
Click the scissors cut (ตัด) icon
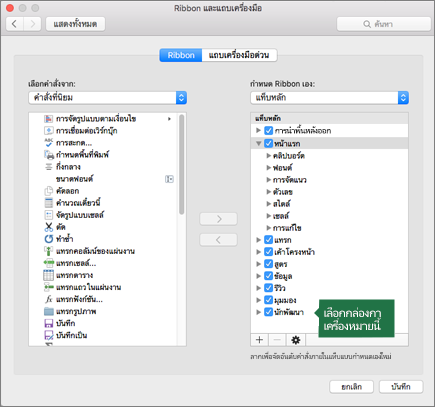click(49, 227)
